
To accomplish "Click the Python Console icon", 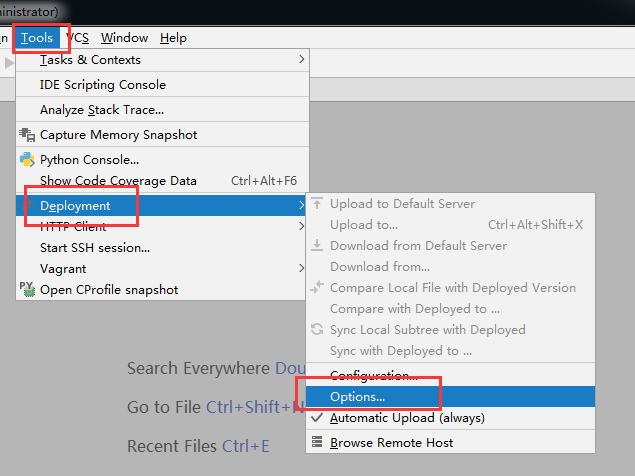I will (27, 160).
